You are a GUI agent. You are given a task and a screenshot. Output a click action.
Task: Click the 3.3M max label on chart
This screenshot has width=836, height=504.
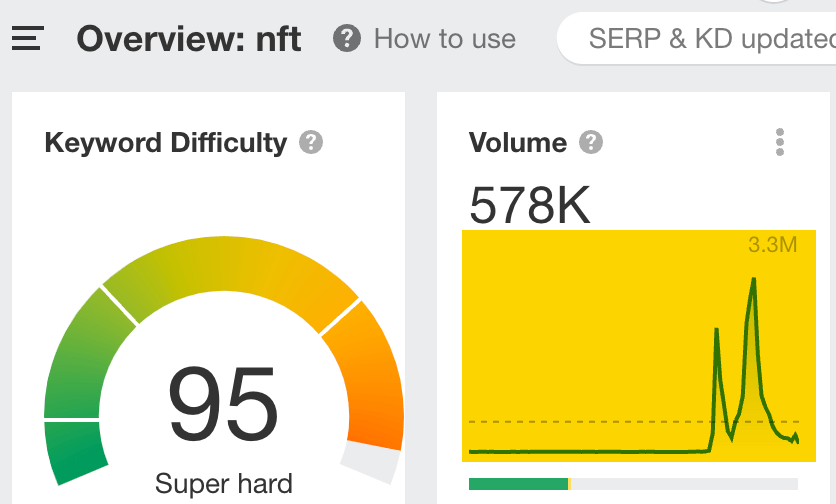[773, 245]
